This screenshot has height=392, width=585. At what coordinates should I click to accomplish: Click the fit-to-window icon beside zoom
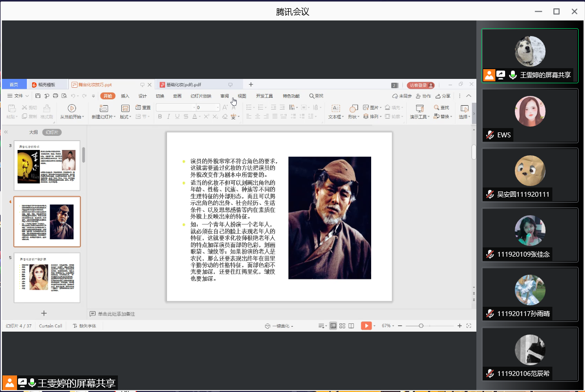(469, 326)
